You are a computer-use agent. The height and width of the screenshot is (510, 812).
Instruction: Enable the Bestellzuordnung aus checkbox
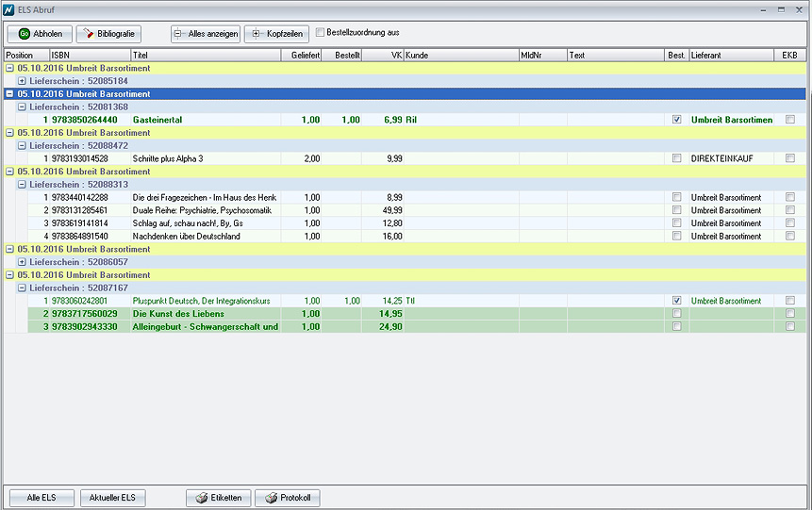(320, 32)
